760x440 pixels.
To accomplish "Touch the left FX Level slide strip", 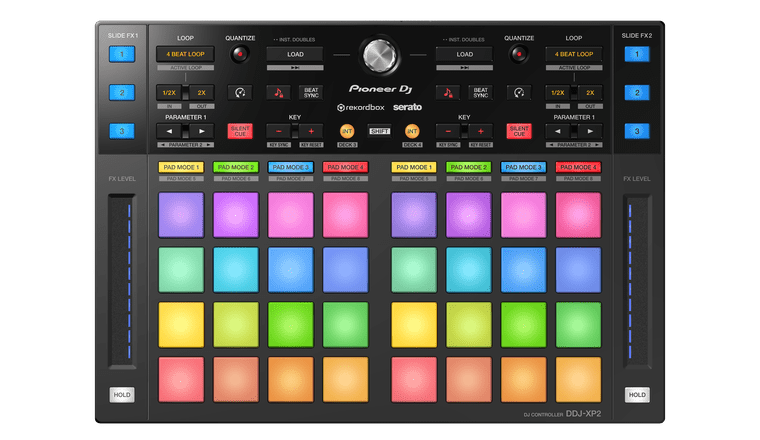I will point(122,280).
